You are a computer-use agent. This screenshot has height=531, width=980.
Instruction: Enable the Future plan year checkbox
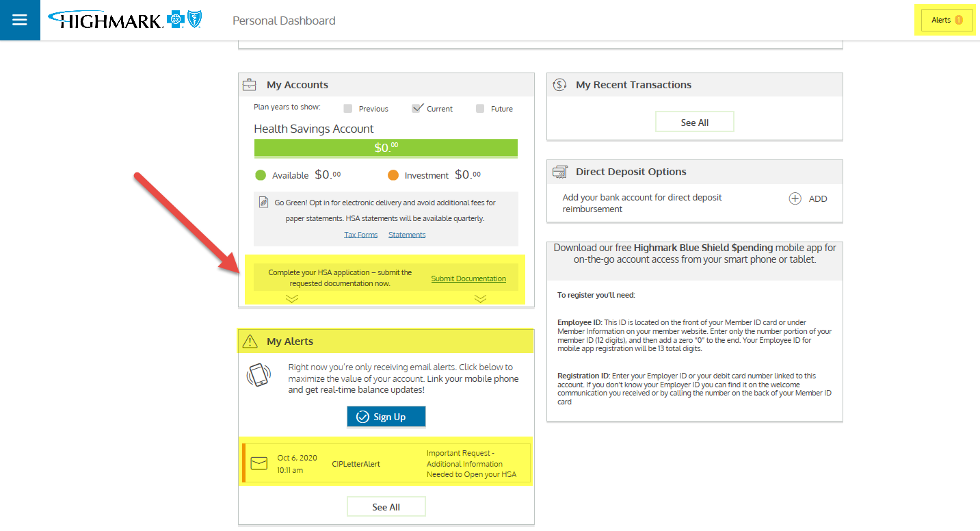480,109
